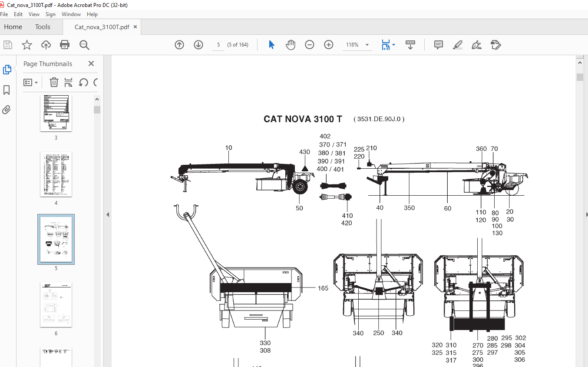
Task: Click part number 165 label
Action: tap(323, 288)
